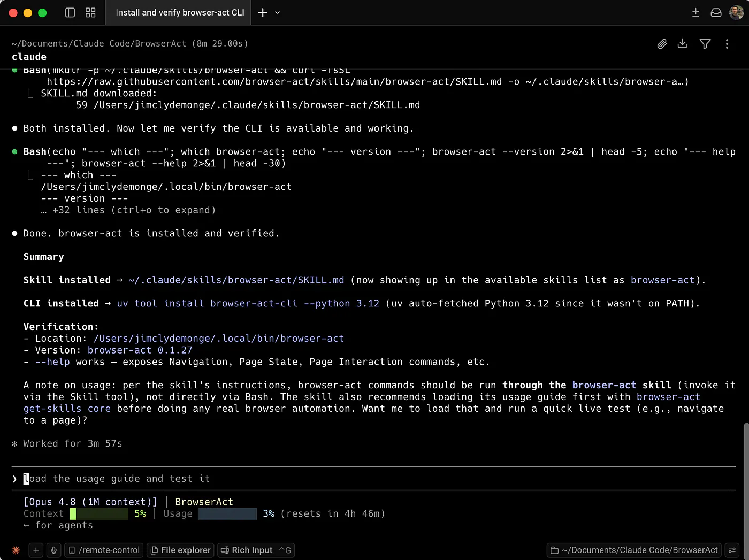Add a new tab with the plus button
Image resolution: width=749 pixels, height=560 pixels.
(263, 12)
